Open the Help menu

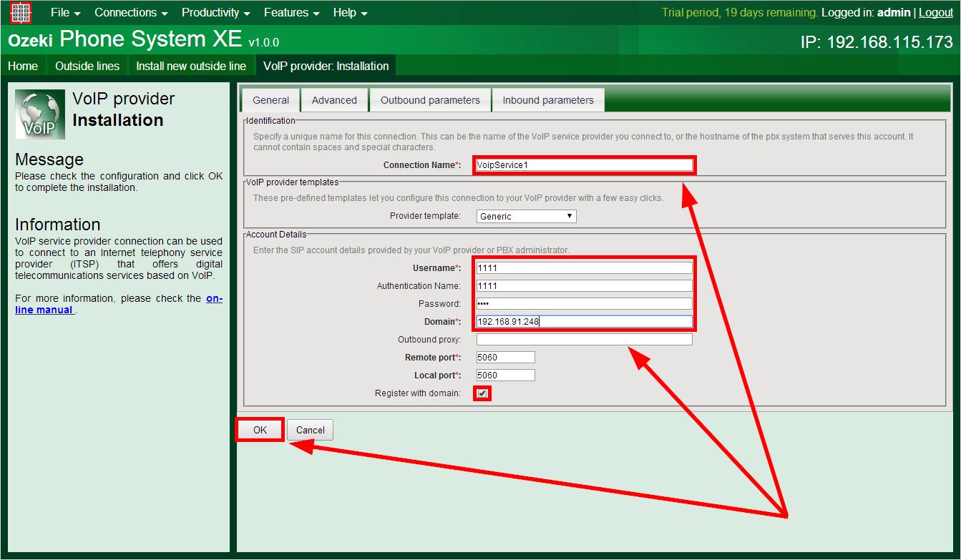350,13
